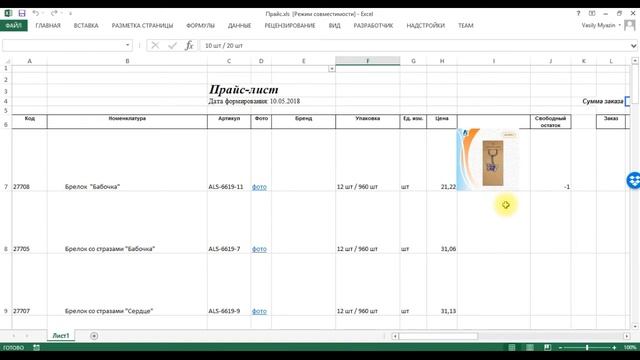Click the Undo arrow icon
Screen dimensions: 640x360
pyautogui.click(x=36, y=13)
